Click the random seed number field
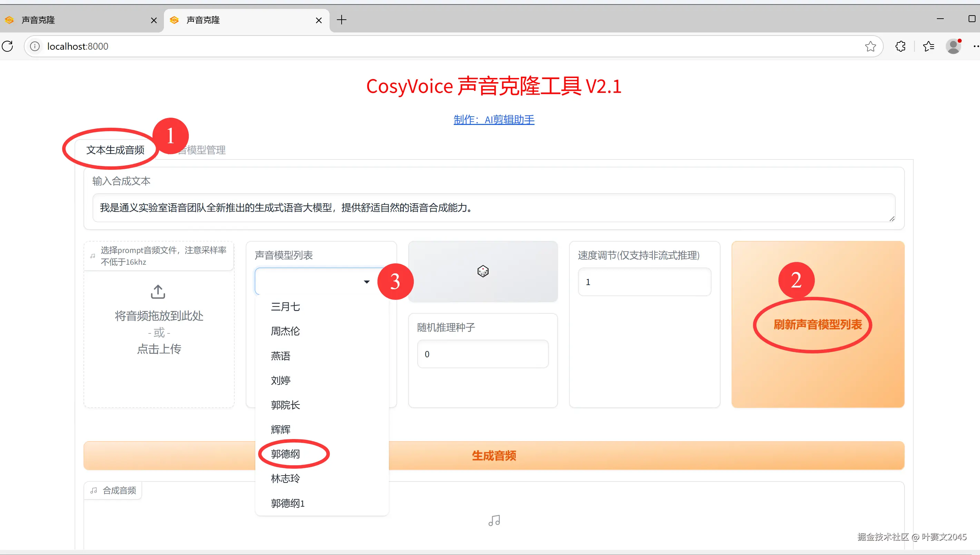This screenshot has width=980, height=555. click(483, 354)
